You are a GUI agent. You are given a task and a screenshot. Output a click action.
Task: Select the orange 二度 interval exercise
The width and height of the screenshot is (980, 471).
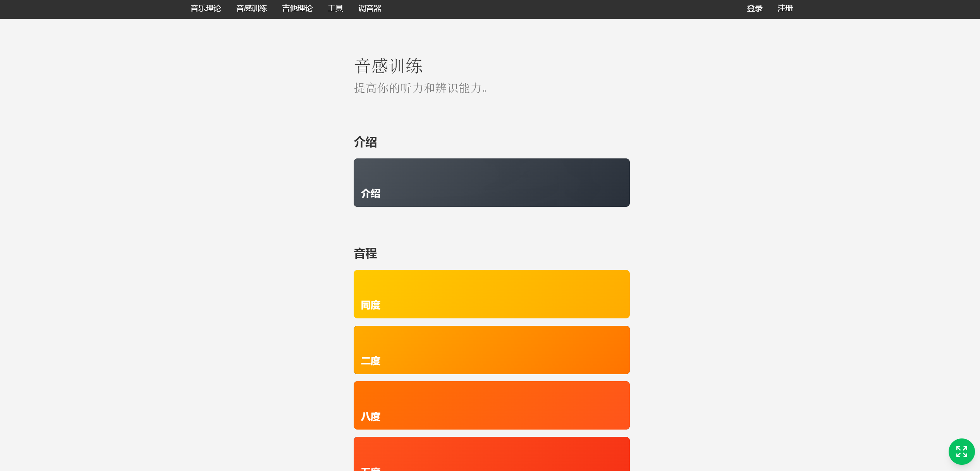click(491, 349)
